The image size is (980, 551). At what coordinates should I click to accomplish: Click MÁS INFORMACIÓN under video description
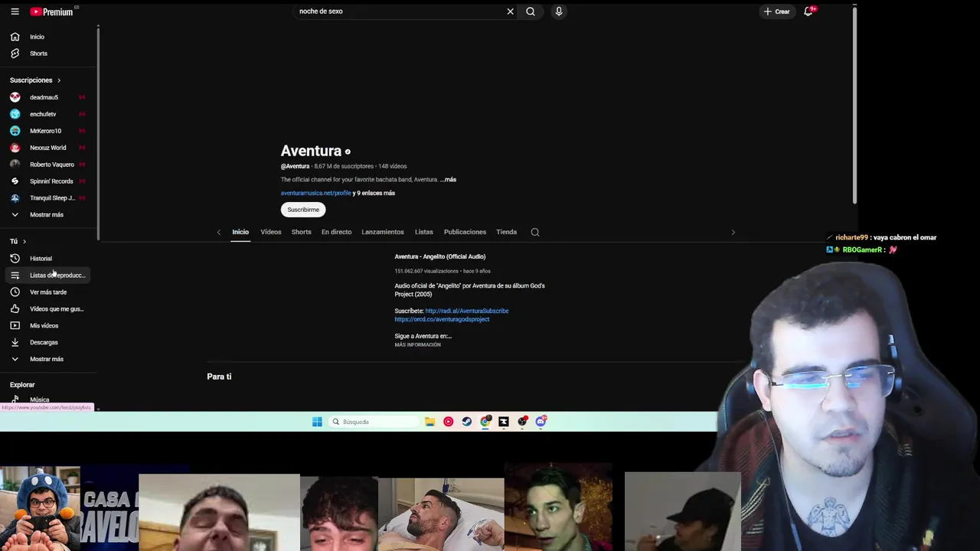coord(417,345)
